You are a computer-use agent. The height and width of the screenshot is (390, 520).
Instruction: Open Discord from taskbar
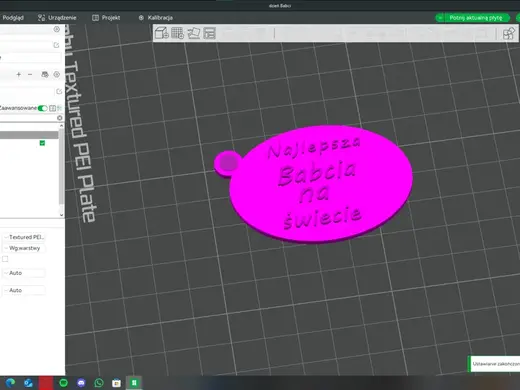coord(81,383)
